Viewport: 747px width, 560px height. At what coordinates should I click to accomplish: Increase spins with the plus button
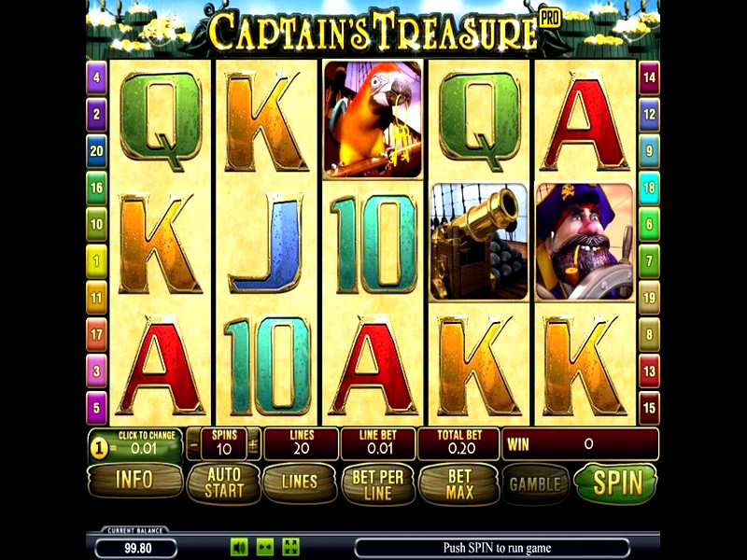[253, 445]
